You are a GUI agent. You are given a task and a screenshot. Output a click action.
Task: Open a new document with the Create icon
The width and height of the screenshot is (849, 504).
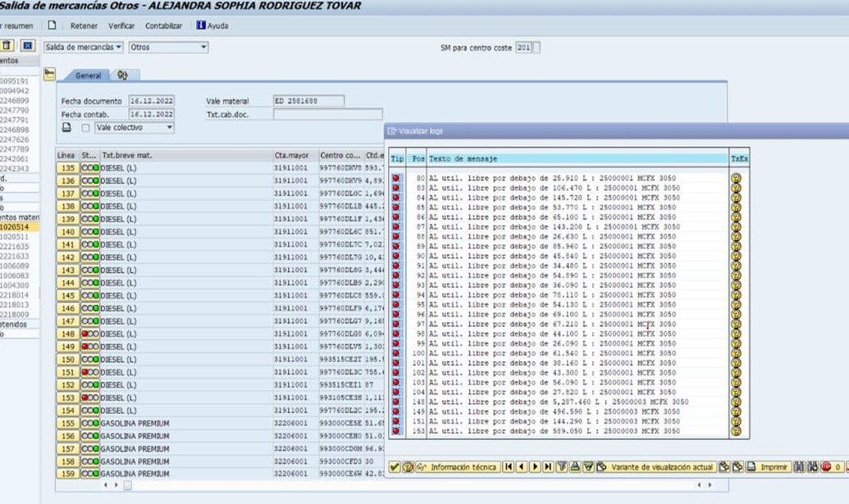point(51,26)
